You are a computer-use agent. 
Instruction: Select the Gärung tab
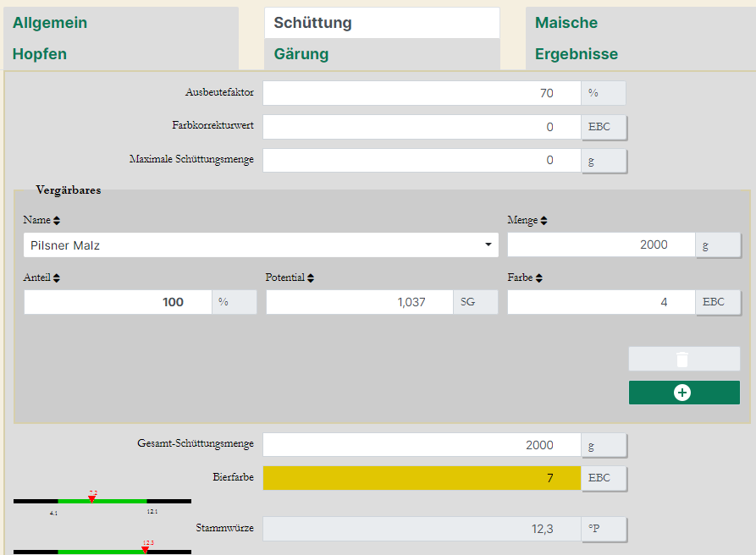click(301, 54)
